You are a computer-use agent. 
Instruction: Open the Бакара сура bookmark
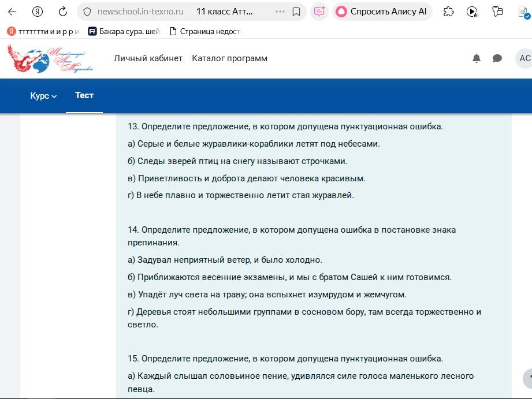pos(124,32)
